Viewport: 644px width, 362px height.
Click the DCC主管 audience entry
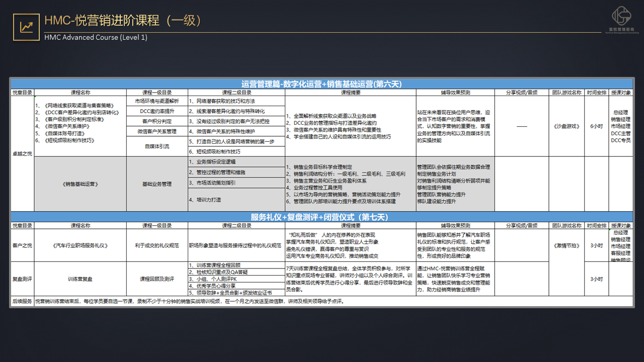pyautogui.click(x=620, y=133)
